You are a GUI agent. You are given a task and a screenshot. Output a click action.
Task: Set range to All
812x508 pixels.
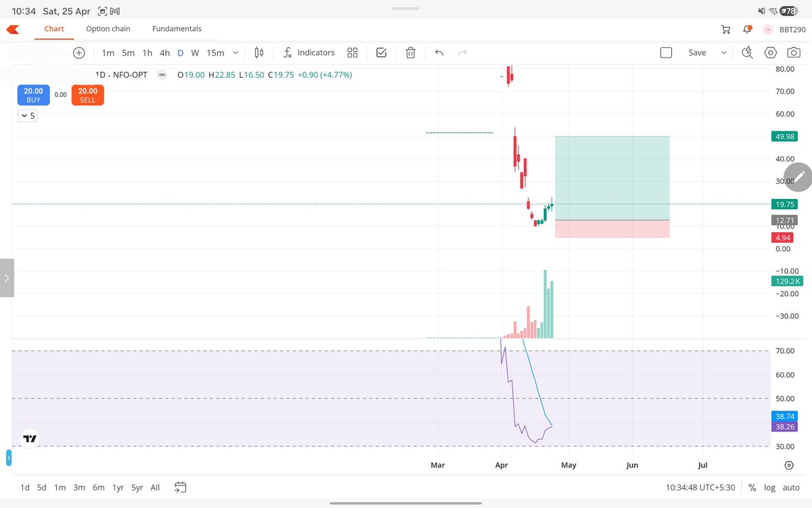(155, 487)
